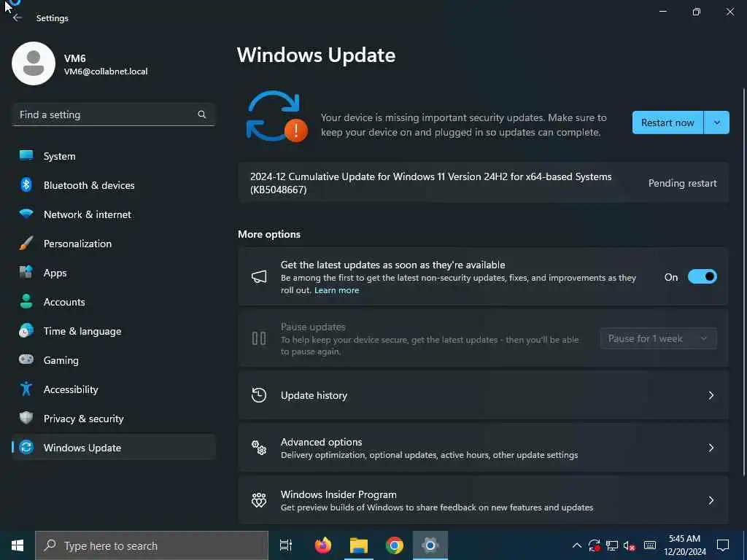Click the Advanced options gears icon
Screen dimensions: 747x560
click(259, 448)
